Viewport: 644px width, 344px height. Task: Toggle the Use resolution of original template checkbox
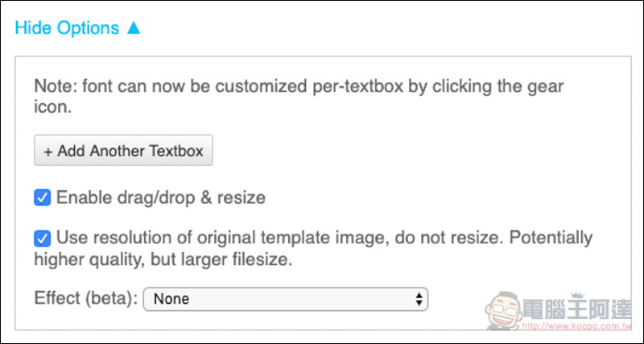(x=43, y=238)
